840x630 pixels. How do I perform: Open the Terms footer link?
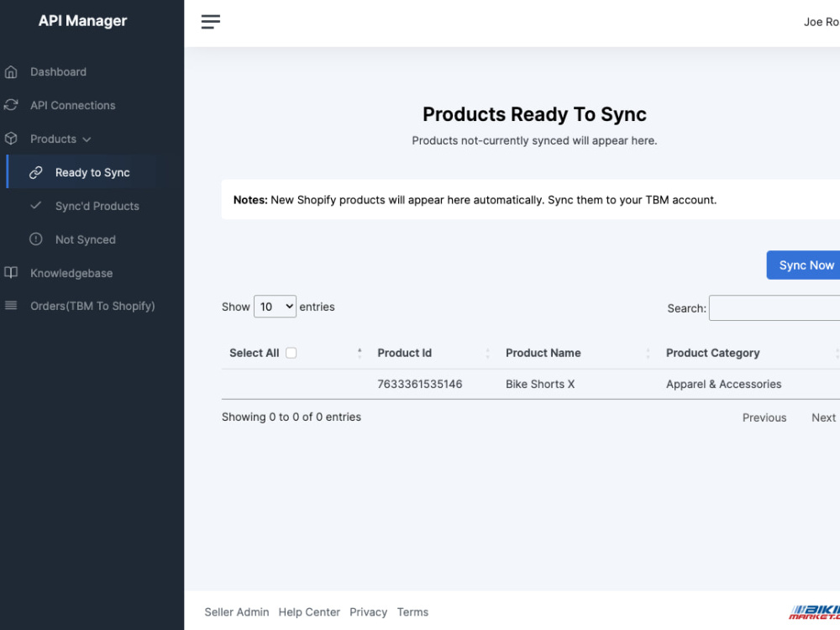pyautogui.click(x=412, y=612)
